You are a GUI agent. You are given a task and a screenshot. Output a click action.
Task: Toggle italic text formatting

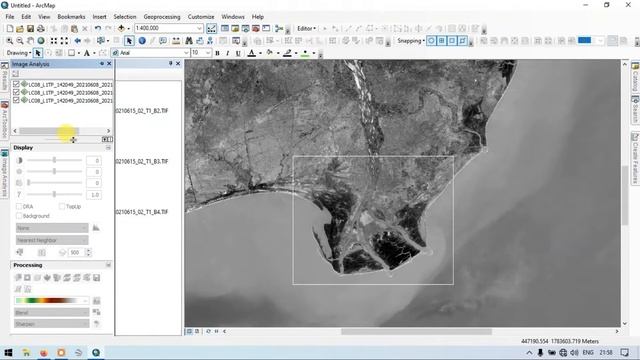point(227,53)
